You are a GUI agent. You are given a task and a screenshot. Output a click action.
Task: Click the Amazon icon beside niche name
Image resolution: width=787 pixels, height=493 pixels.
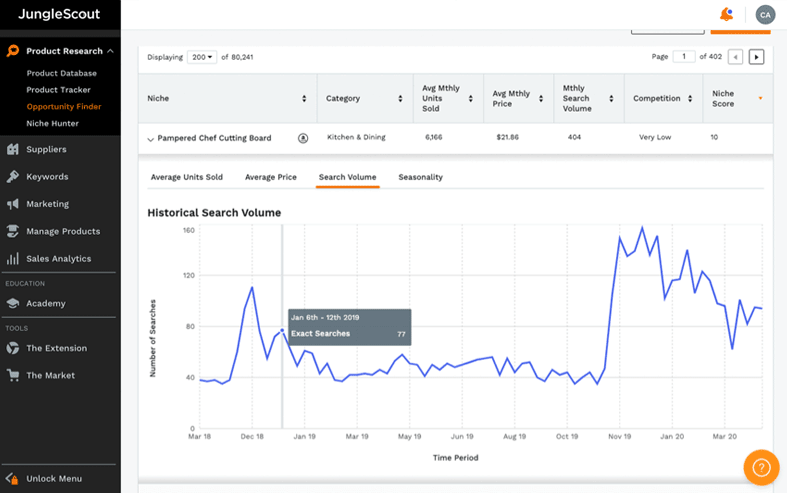point(303,138)
